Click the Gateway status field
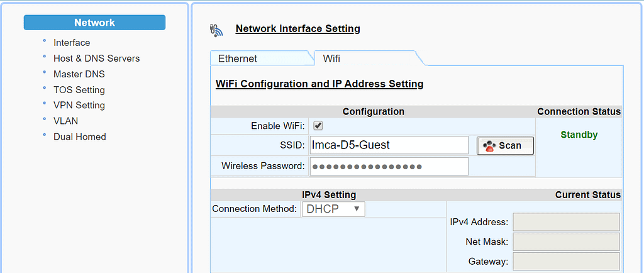The image size is (644, 273). pos(566,261)
